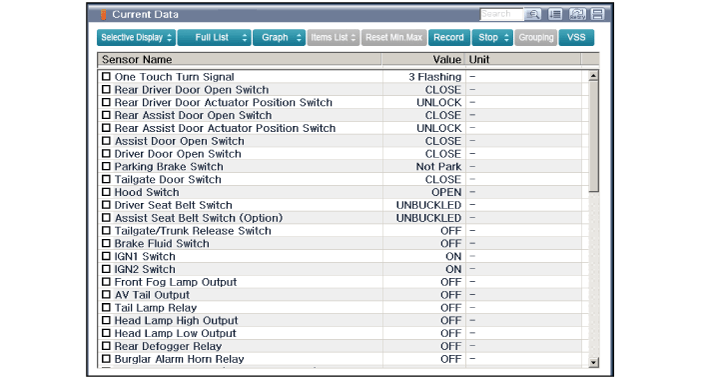The image size is (701, 379).
Task: Click the scrollbar down arrow
Action: pyautogui.click(x=593, y=362)
